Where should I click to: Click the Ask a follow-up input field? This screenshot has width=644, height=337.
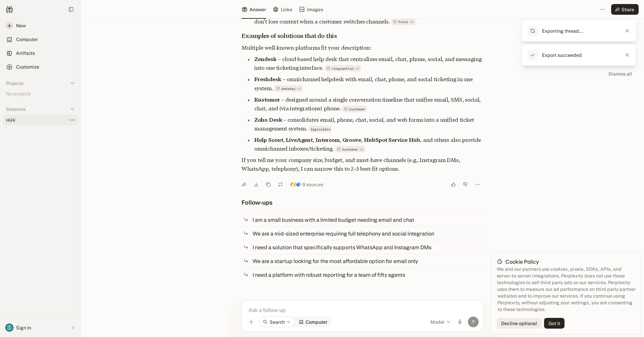[x=362, y=310]
